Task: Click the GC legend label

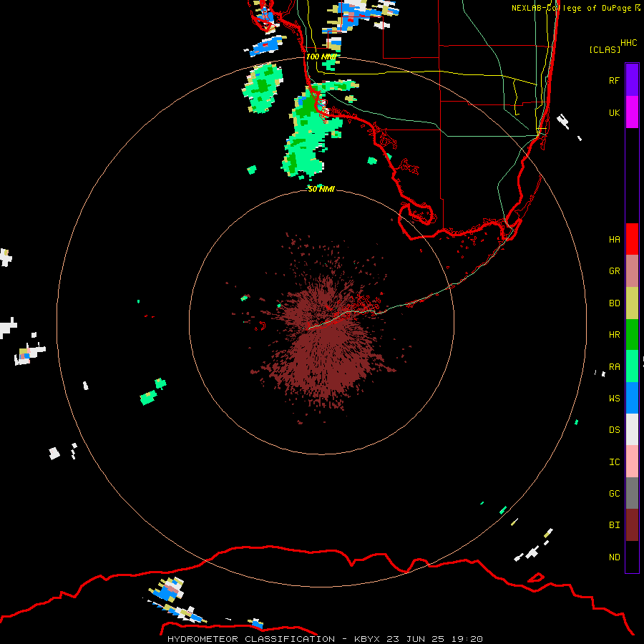Action: pyautogui.click(x=614, y=493)
